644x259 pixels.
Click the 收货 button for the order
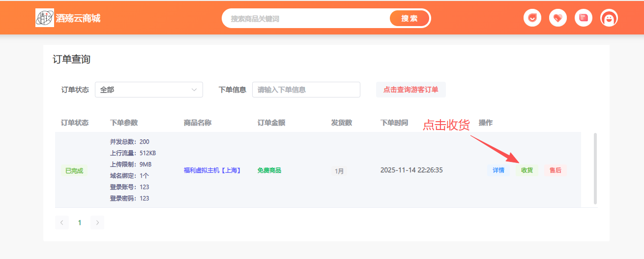click(527, 170)
